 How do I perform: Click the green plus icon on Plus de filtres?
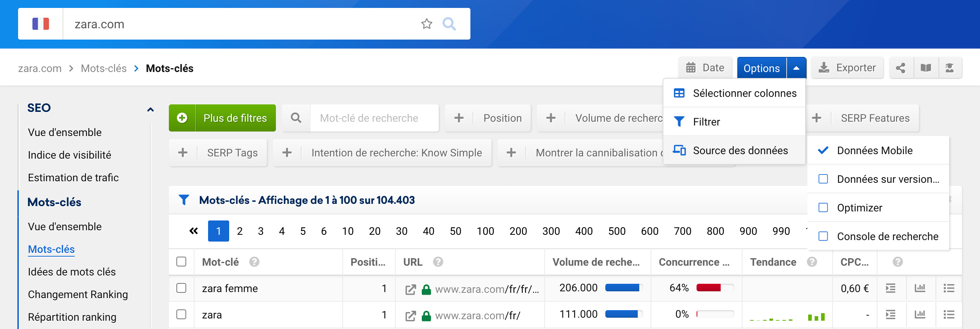(x=182, y=118)
